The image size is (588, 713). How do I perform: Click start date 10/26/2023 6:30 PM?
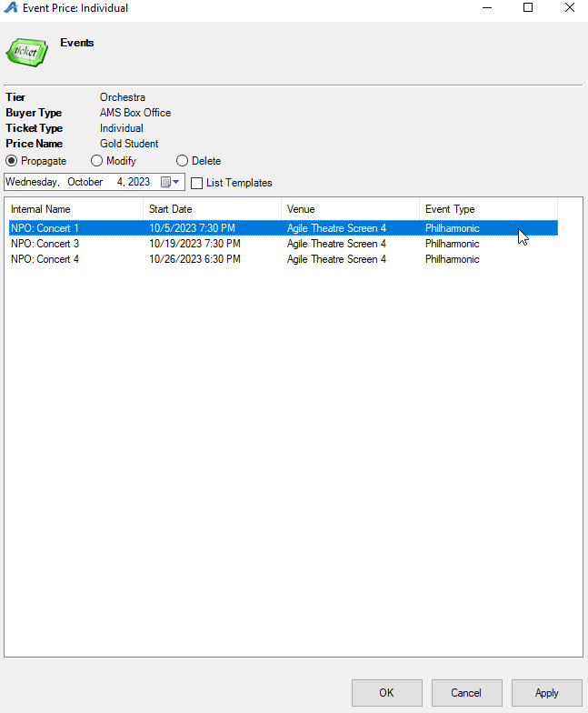(x=194, y=259)
